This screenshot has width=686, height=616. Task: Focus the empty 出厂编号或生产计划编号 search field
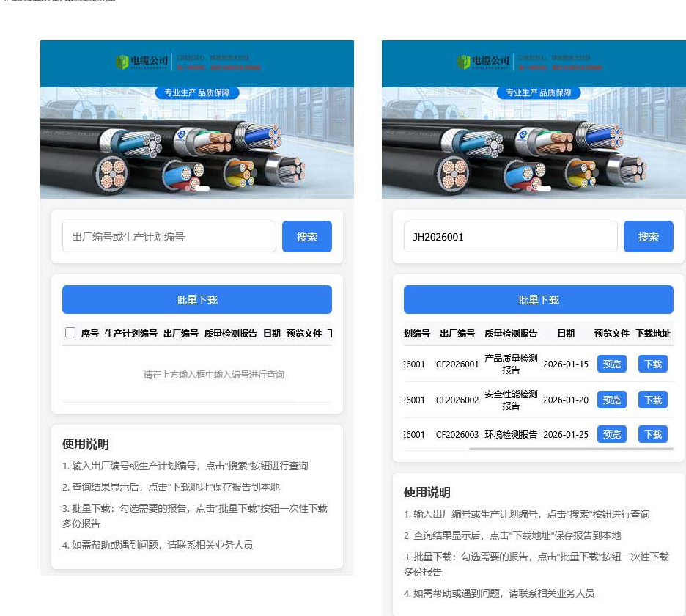(x=169, y=237)
